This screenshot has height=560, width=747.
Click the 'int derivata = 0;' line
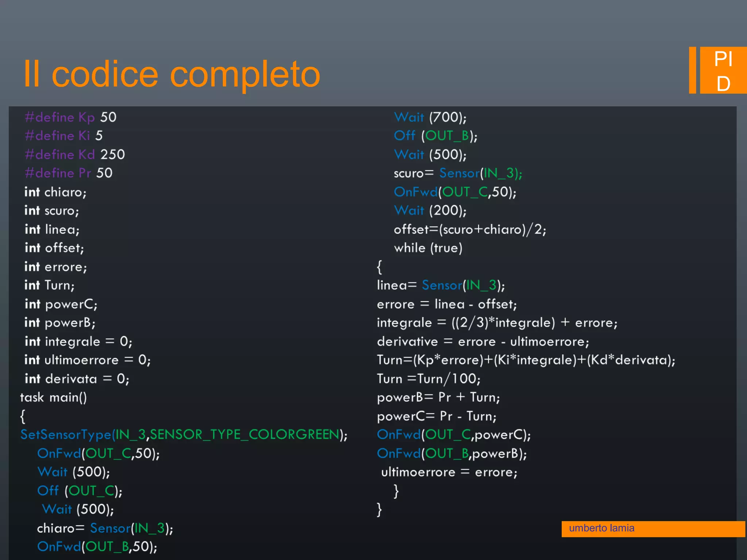pyautogui.click(x=77, y=379)
